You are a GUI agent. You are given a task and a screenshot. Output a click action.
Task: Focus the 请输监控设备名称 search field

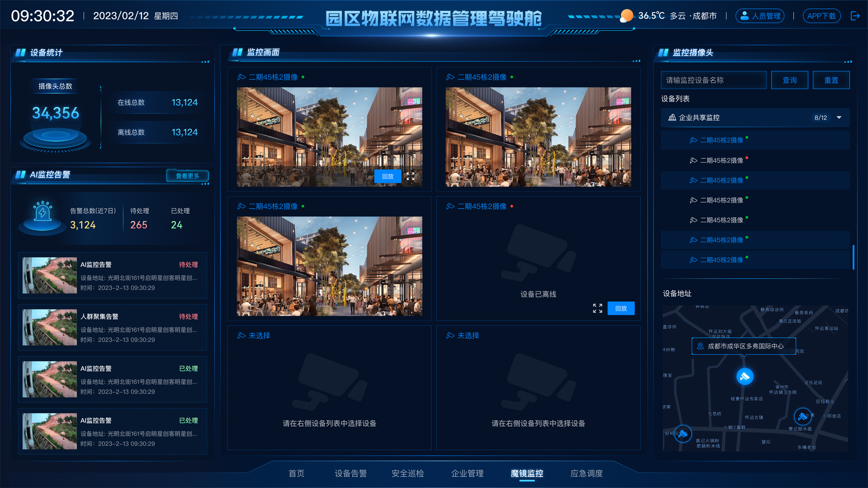click(713, 80)
